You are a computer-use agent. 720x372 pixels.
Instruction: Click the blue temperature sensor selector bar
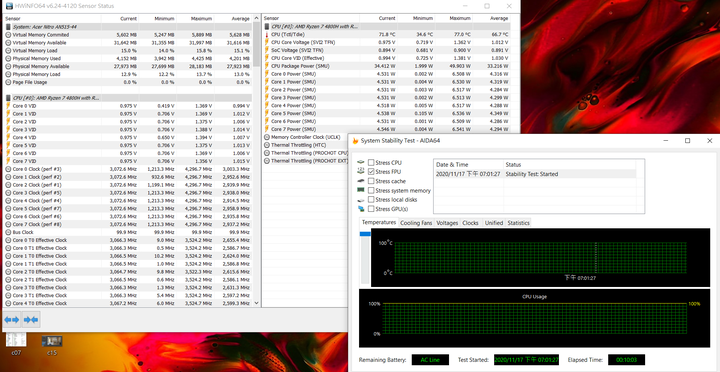tap(365, 234)
